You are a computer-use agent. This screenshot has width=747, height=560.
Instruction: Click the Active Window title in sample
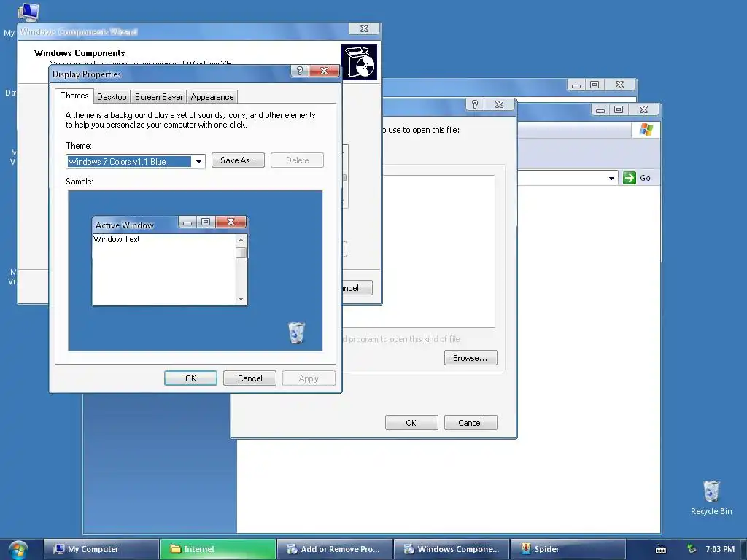click(x=124, y=225)
